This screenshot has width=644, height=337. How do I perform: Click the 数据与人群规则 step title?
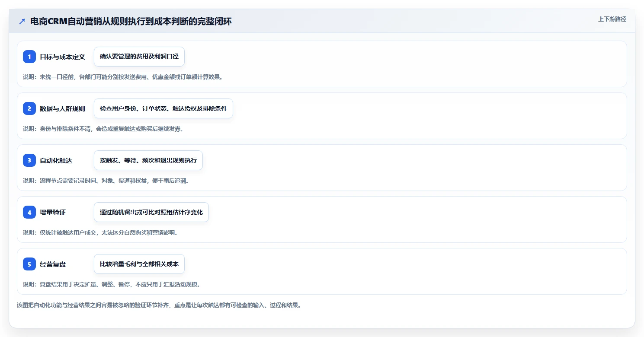coord(62,108)
